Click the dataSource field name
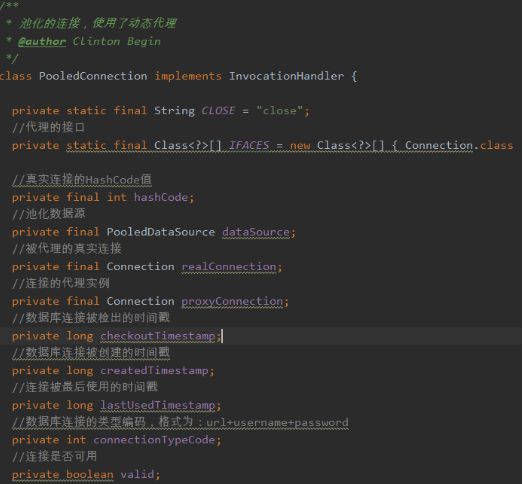The width and height of the screenshot is (523, 484). click(256, 232)
